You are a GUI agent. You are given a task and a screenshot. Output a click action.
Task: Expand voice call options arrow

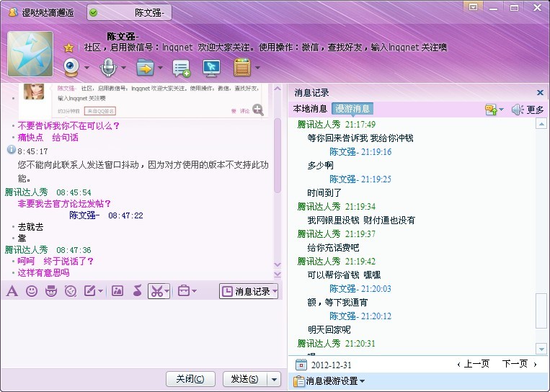pos(123,67)
